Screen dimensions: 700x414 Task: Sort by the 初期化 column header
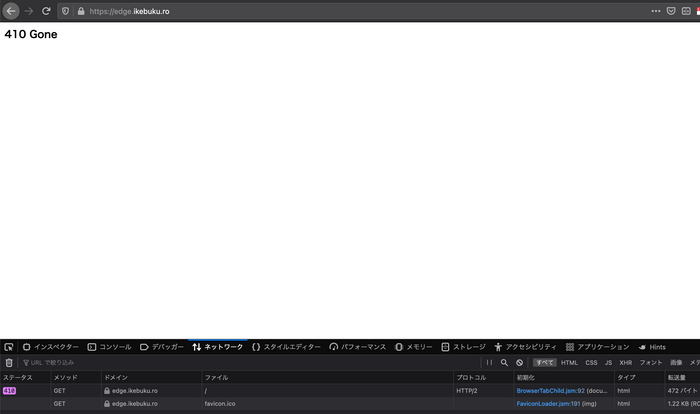(564, 377)
